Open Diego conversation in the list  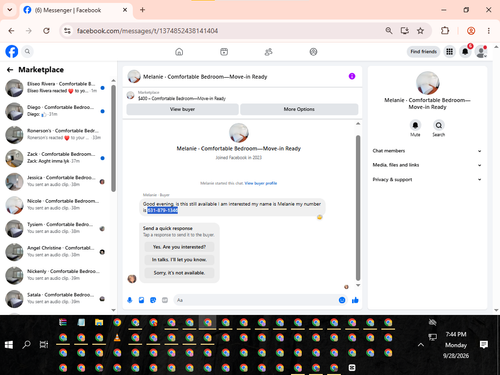[56, 111]
